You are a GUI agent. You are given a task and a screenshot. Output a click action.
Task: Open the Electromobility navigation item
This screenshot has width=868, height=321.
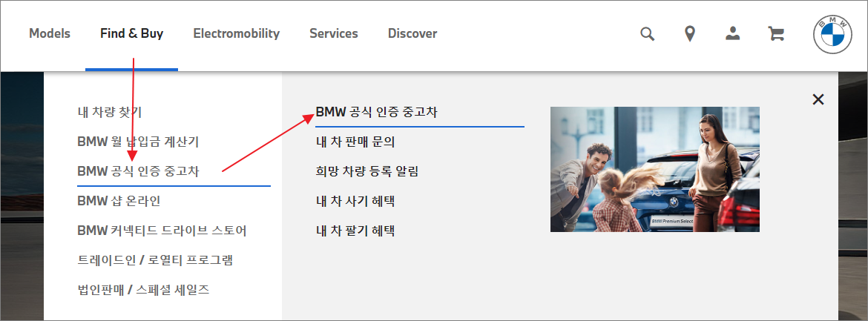click(237, 34)
